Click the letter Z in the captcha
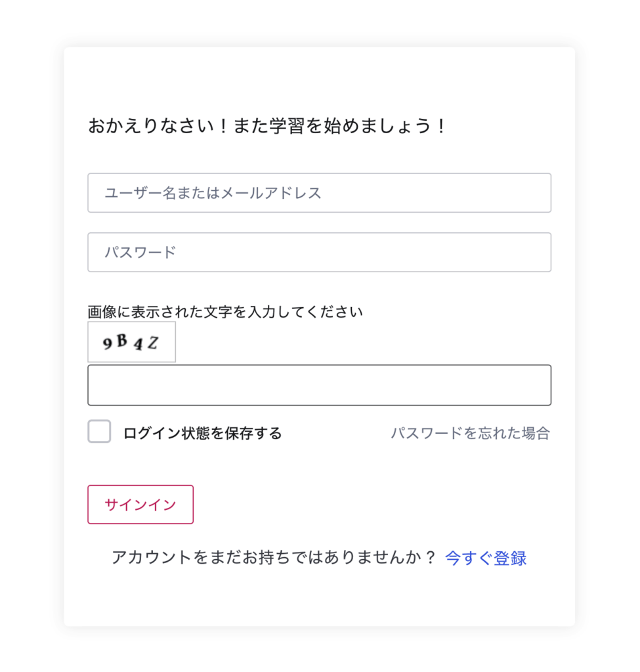Image resolution: width=640 pixels, height=672 pixels. click(152, 342)
